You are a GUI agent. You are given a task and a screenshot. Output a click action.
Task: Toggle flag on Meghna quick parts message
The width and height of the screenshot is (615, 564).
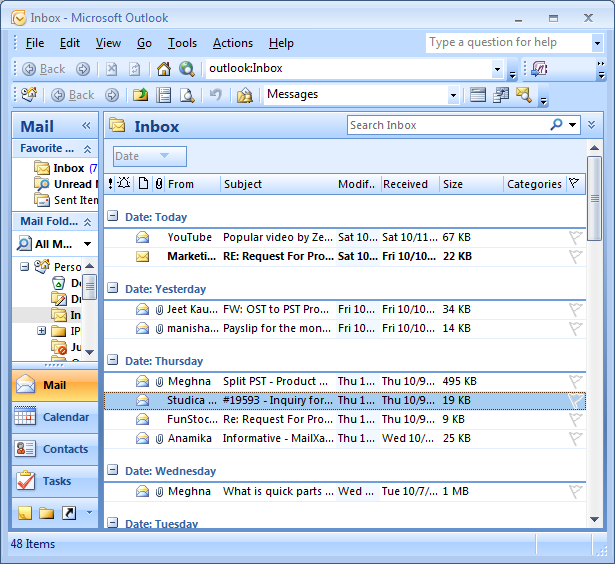576,491
